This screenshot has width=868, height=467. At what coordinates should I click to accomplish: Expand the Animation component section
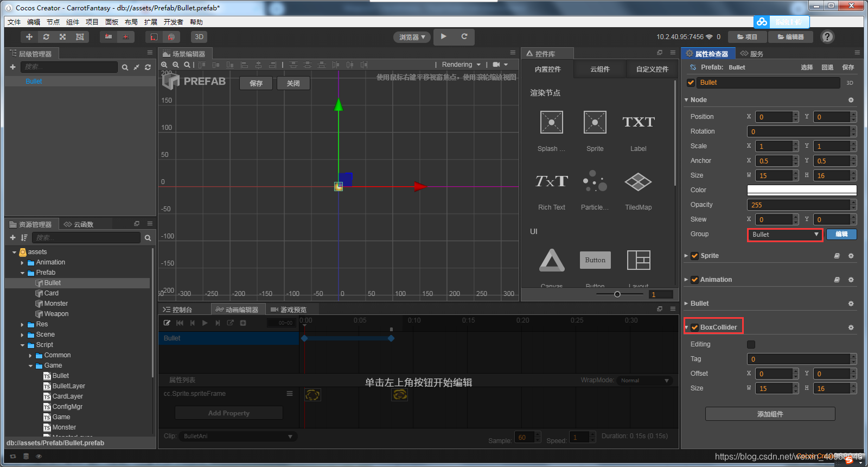click(686, 280)
